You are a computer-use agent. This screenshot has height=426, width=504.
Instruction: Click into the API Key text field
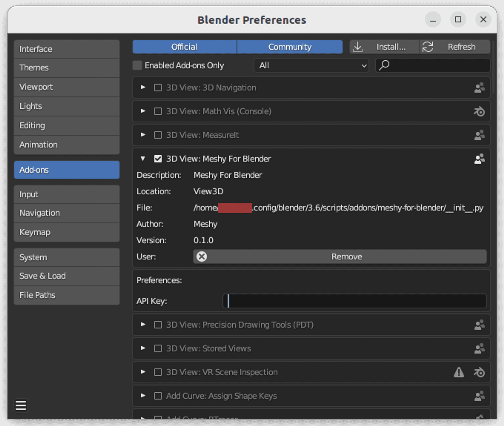354,301
